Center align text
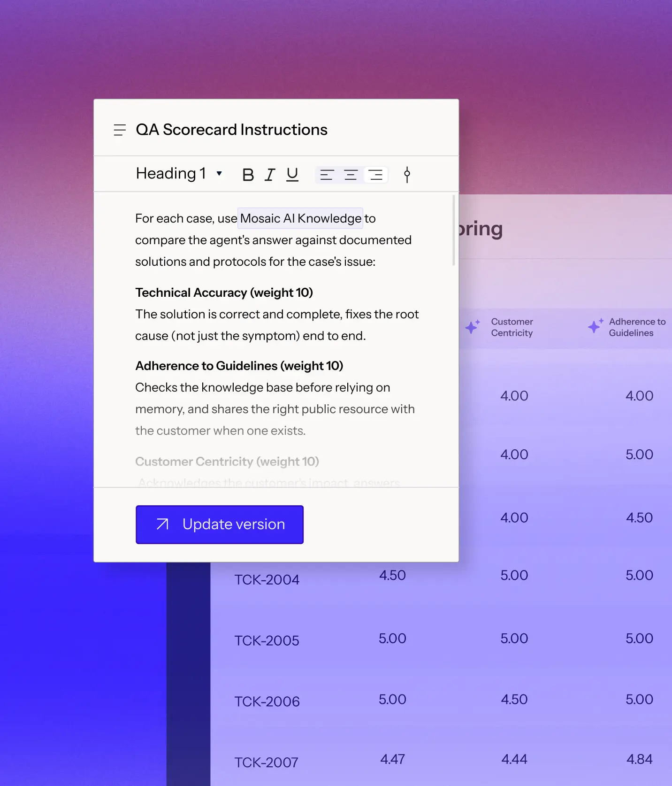The width and height of the screenshot is (672, 786). click(x=351, y=175)
